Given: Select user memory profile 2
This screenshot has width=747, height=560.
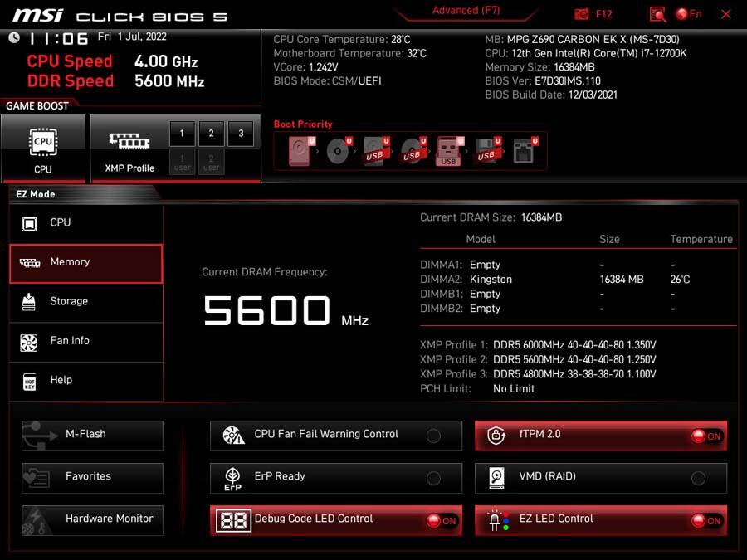Looking at the screenshot, I should click(211, 162).
